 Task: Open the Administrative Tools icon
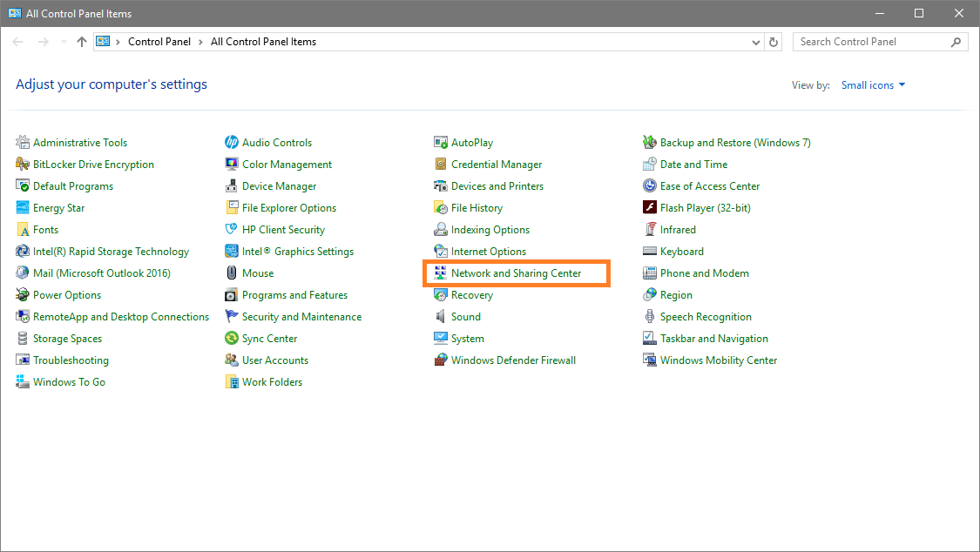click(x=23, y=143)
